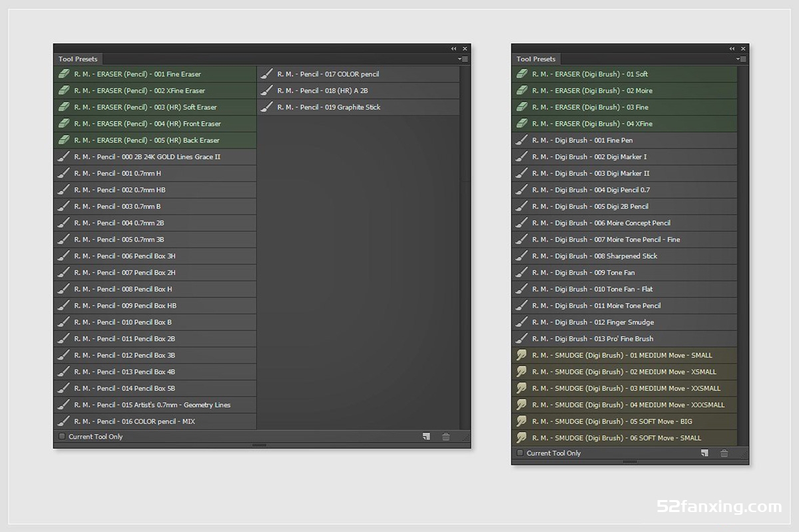Click eraser icon beside ERASER (Digi Brush) 04 XFine
The image size is (799, 532).
(522, 124)
